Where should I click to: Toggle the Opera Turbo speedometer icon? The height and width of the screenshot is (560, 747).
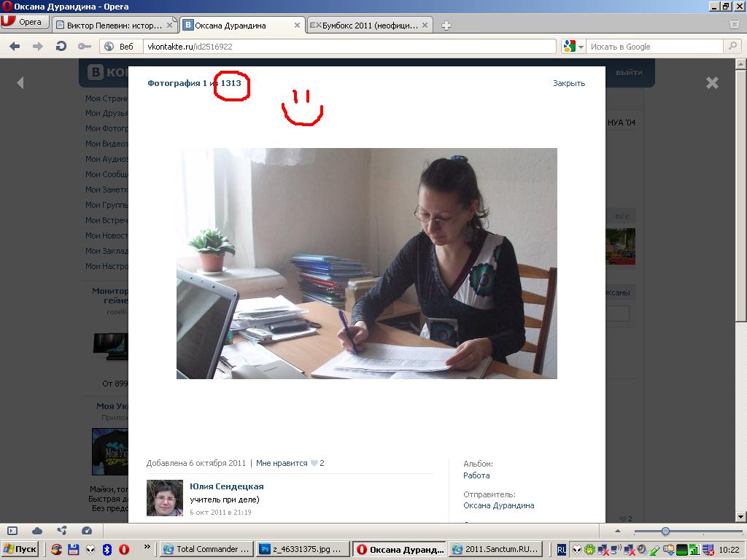click(87, 531)
